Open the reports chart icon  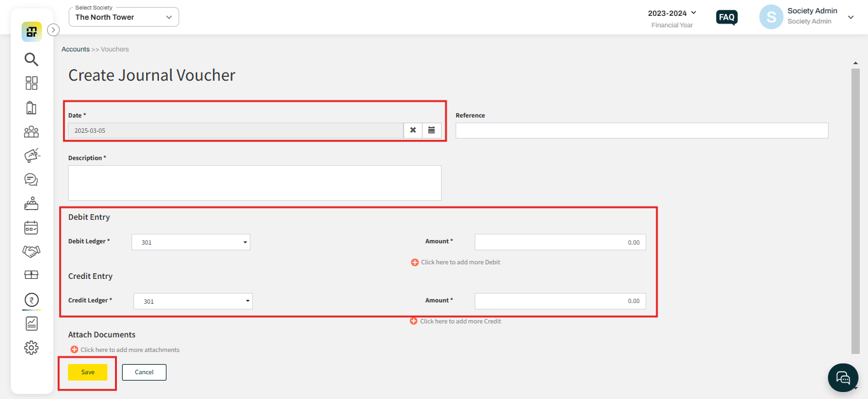point(31,323)
